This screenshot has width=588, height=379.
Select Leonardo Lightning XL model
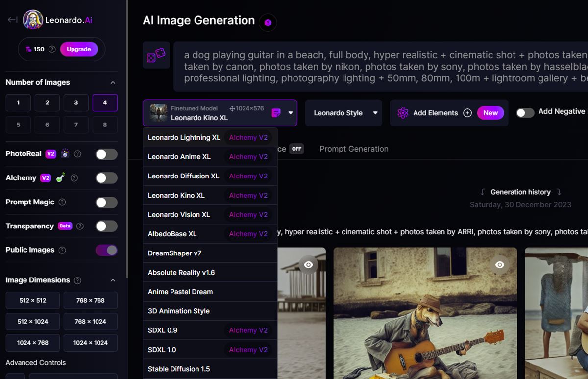point(210,138)
